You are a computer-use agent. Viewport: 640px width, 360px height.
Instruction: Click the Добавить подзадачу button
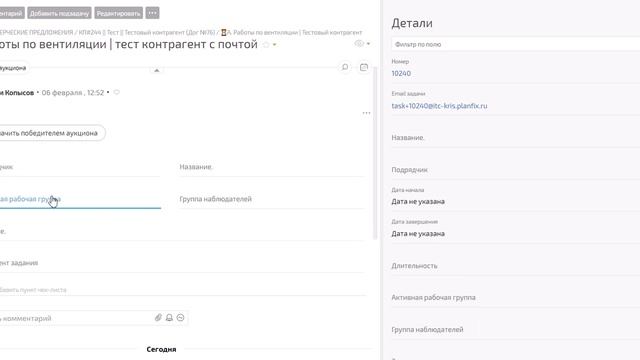tap(59, 13)
